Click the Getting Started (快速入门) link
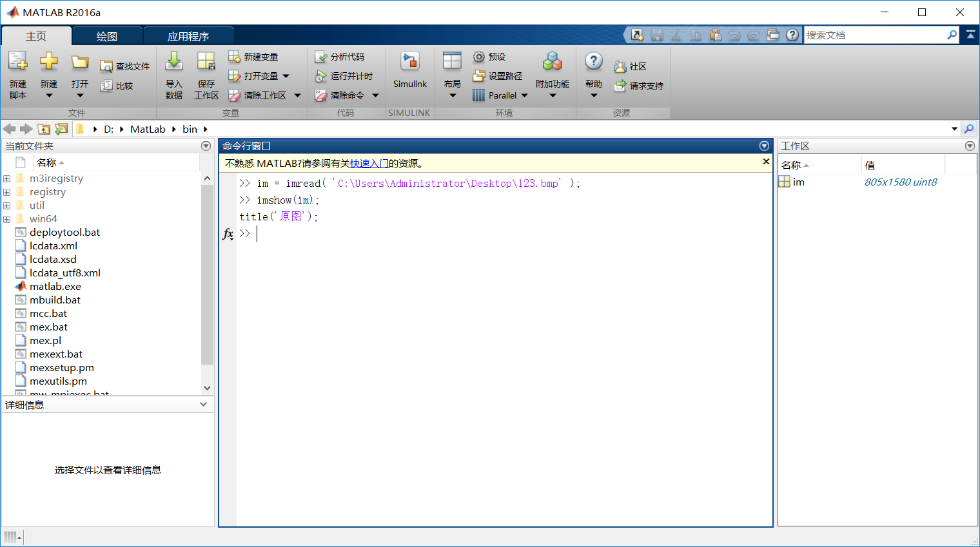 tap(369, 164)
